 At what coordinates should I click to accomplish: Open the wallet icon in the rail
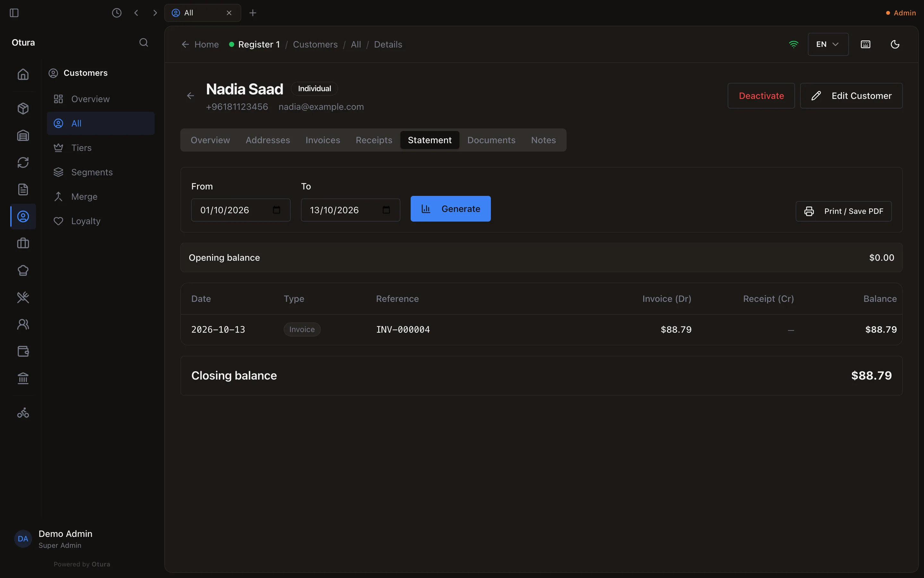(x=23, y=351)
